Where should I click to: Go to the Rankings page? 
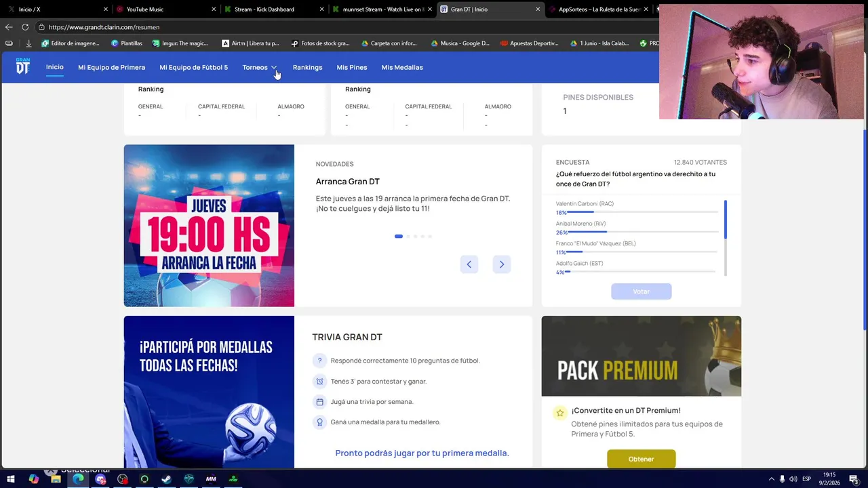307,67
